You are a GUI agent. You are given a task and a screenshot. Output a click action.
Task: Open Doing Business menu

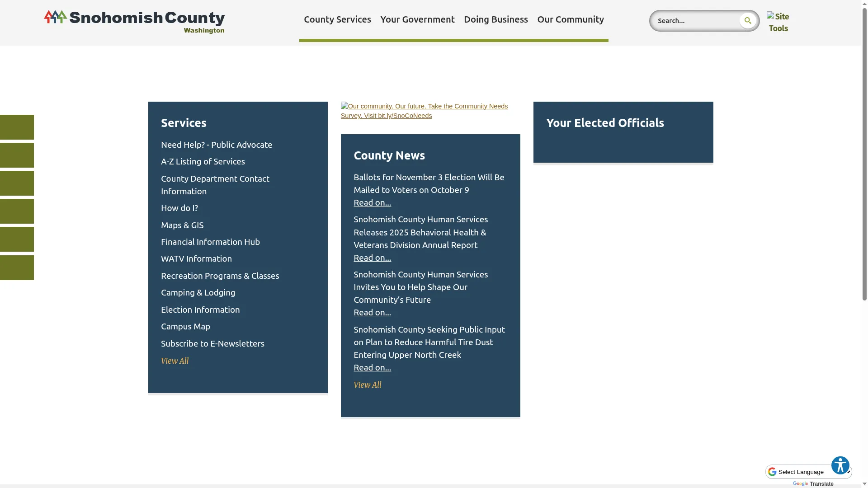(x=496, y=19)
